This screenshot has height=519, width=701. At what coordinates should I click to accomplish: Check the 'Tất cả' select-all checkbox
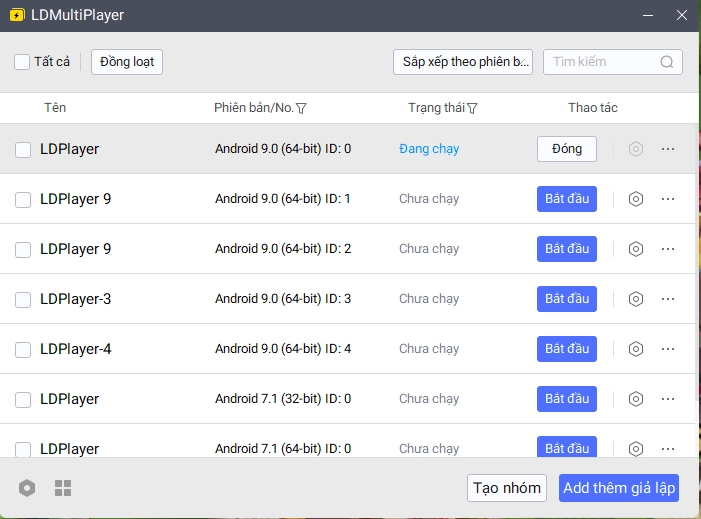point(22,62)
